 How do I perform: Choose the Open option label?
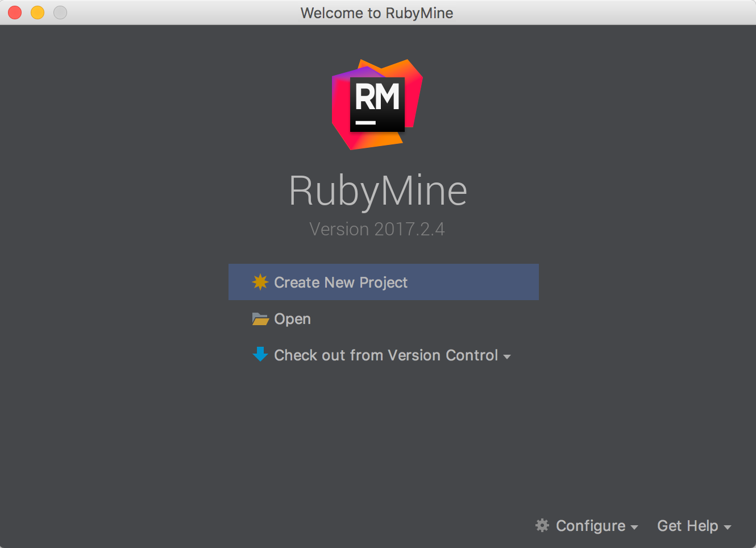tap(293, 319)
